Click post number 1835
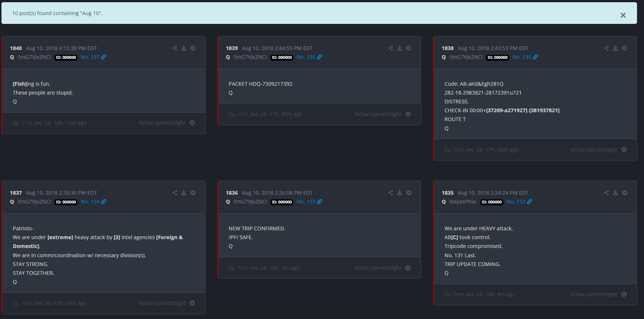The image size is (644, 319). pos(447,193)
